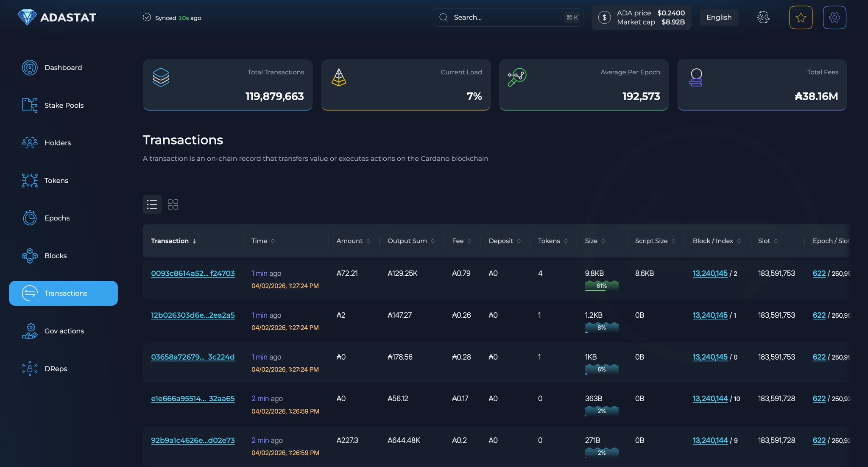868x467 pixels.
Task: Open Stake Pools from the sidebar
Action: (64, 105)
